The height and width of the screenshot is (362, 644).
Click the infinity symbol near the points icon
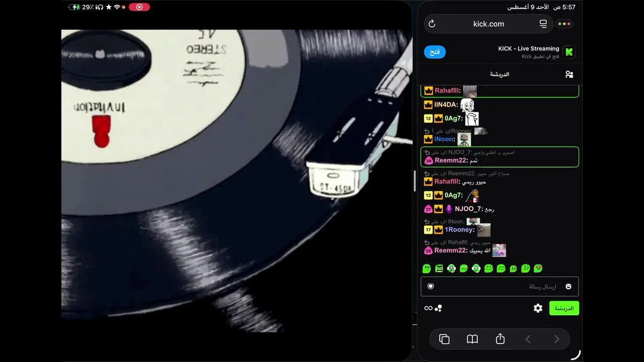[x=428, y=308]
